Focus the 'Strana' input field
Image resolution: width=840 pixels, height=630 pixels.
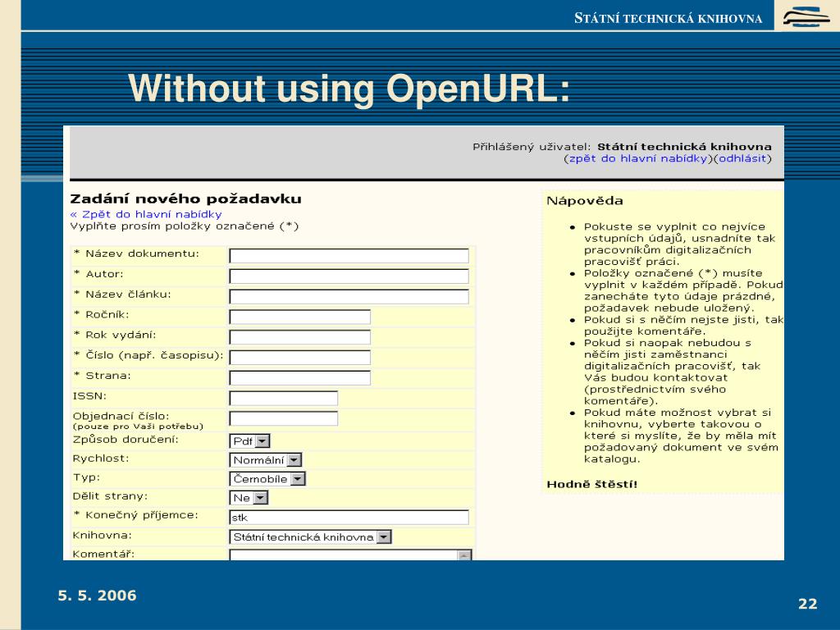pyautogui.click(x=299, y=377)
